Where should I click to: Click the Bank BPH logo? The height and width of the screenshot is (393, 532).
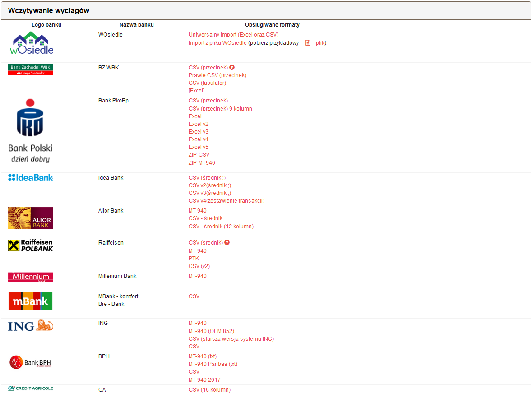30,362
